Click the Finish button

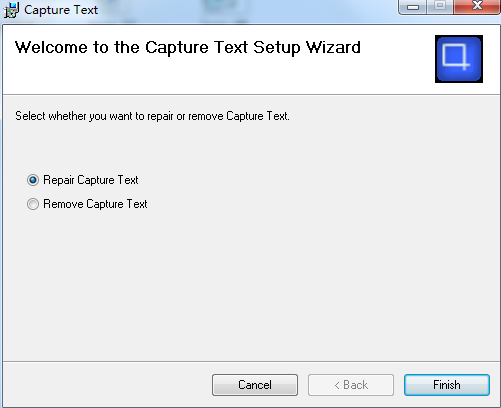(x=447, y=385)
